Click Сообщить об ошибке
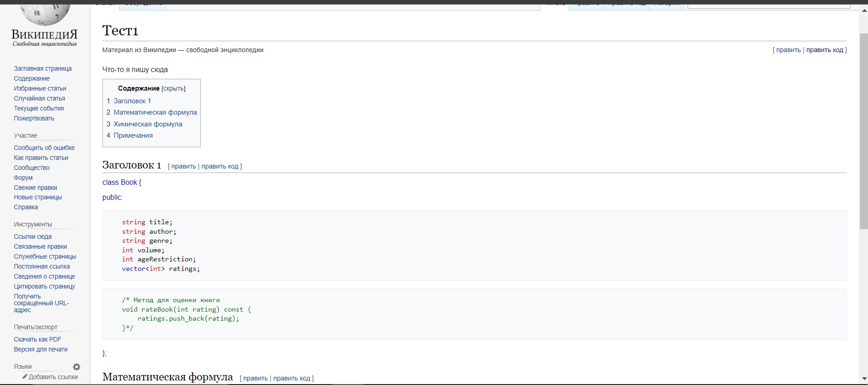 (x=44, y=148)
